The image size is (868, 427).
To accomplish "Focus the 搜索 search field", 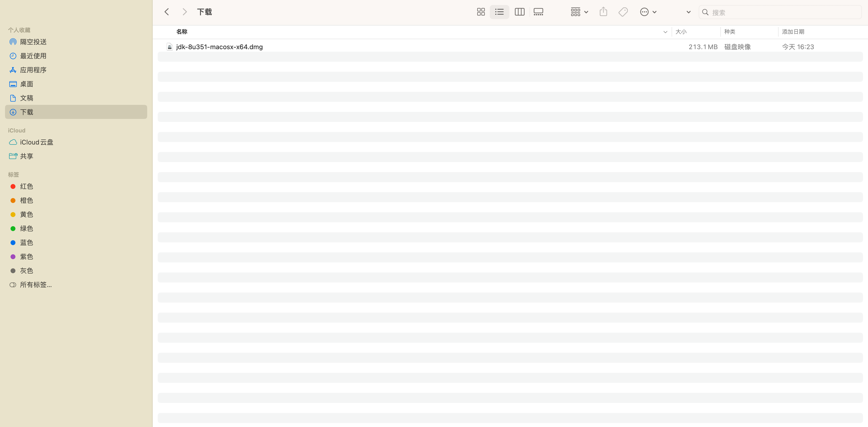I will [780, 13].
